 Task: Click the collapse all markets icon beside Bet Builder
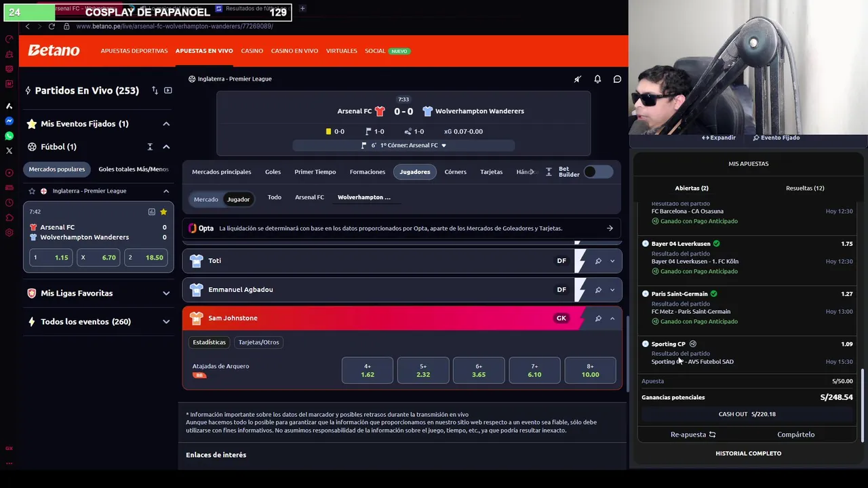pyautogui.click(x=549, y=172)
